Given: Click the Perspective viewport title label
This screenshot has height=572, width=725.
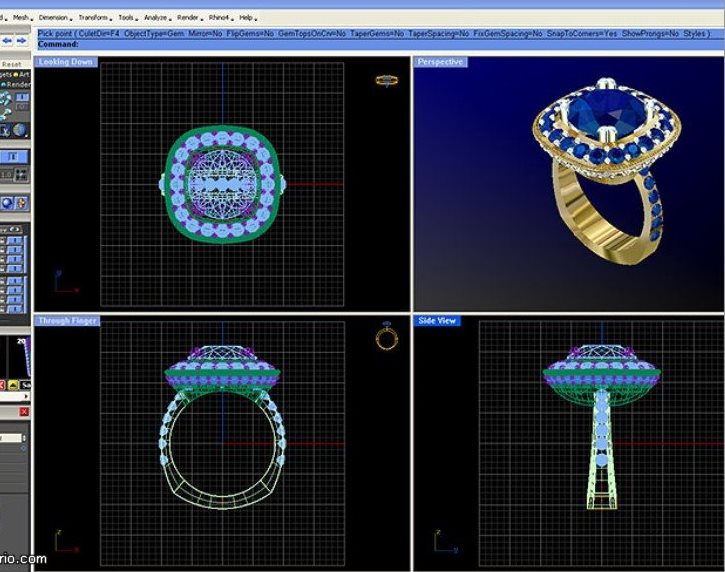Looking at the screenshot, I should pyautogui.click(x=440, y=62).
